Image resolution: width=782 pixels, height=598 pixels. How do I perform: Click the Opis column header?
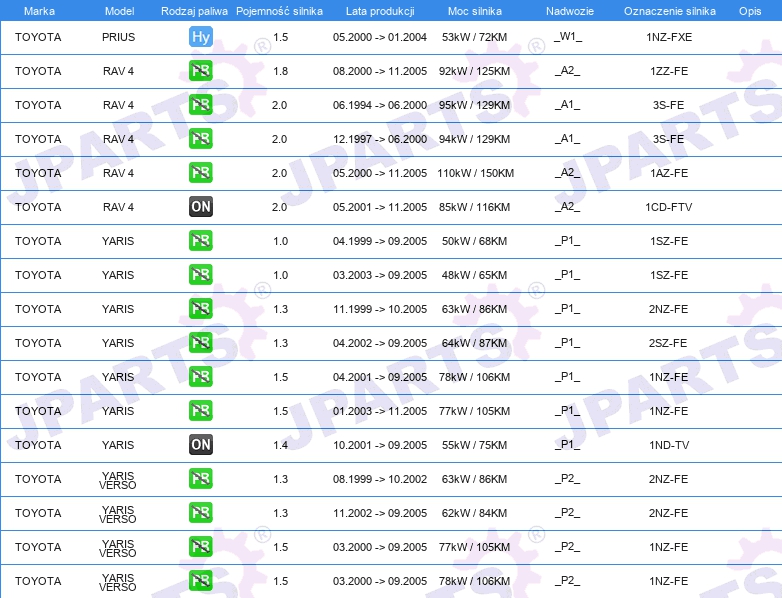tap(750, 11)
